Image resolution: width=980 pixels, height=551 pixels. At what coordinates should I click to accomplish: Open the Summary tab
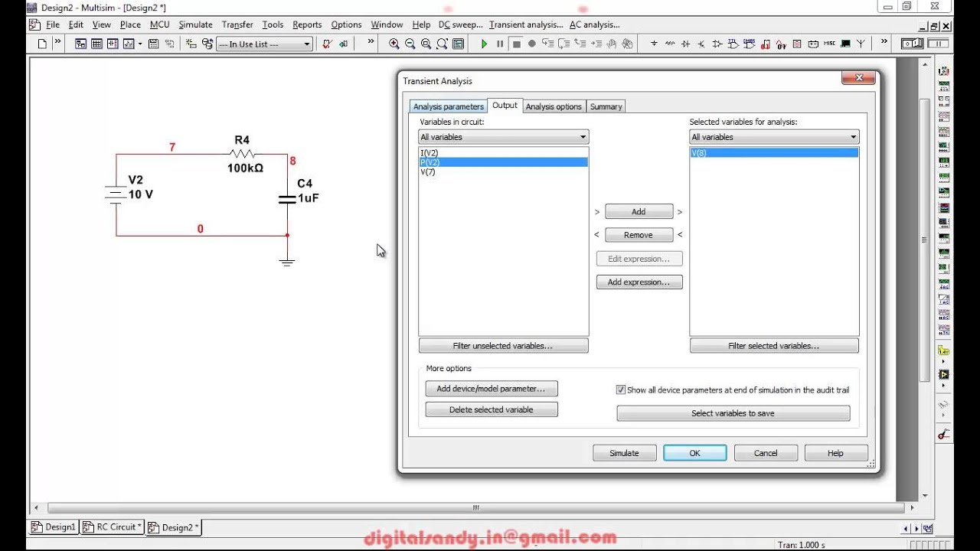[x=606, y=106]
